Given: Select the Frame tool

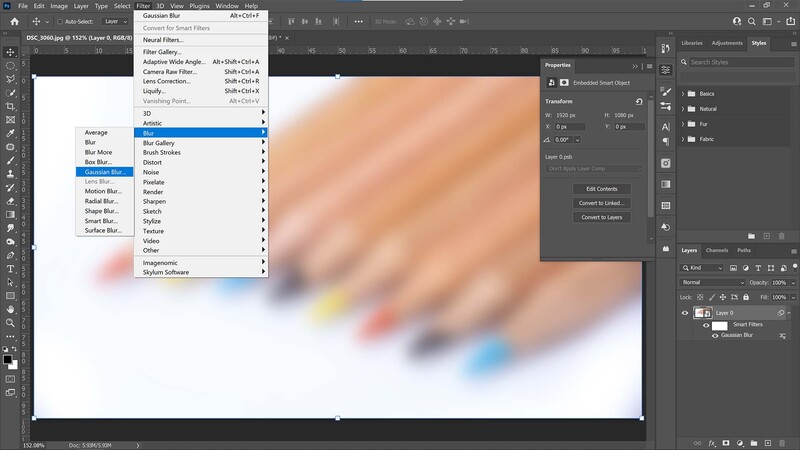Looking at the screenshot, I should coord(10,120).
